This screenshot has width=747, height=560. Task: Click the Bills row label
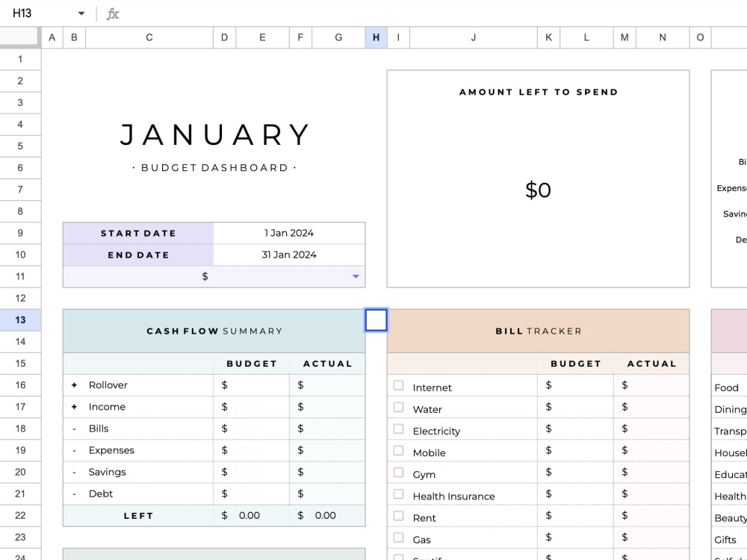pos(99,429)
